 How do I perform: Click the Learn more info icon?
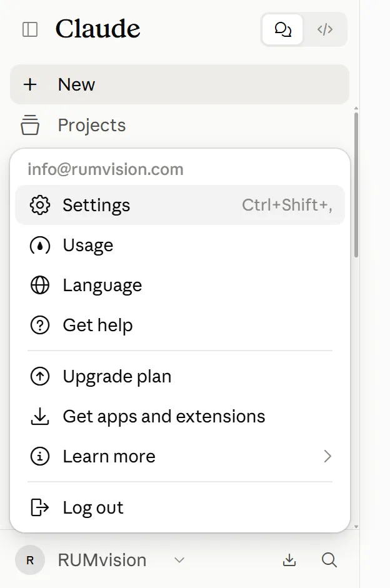point(40,456)
